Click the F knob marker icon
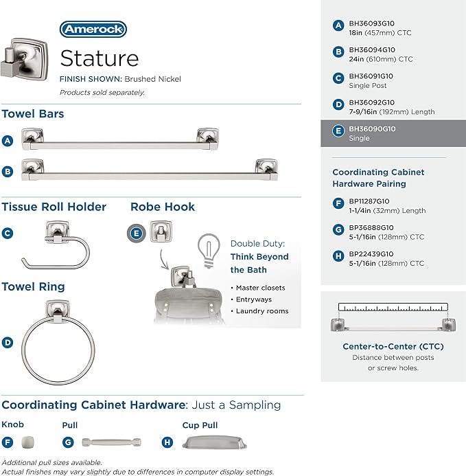 (8, 442)
